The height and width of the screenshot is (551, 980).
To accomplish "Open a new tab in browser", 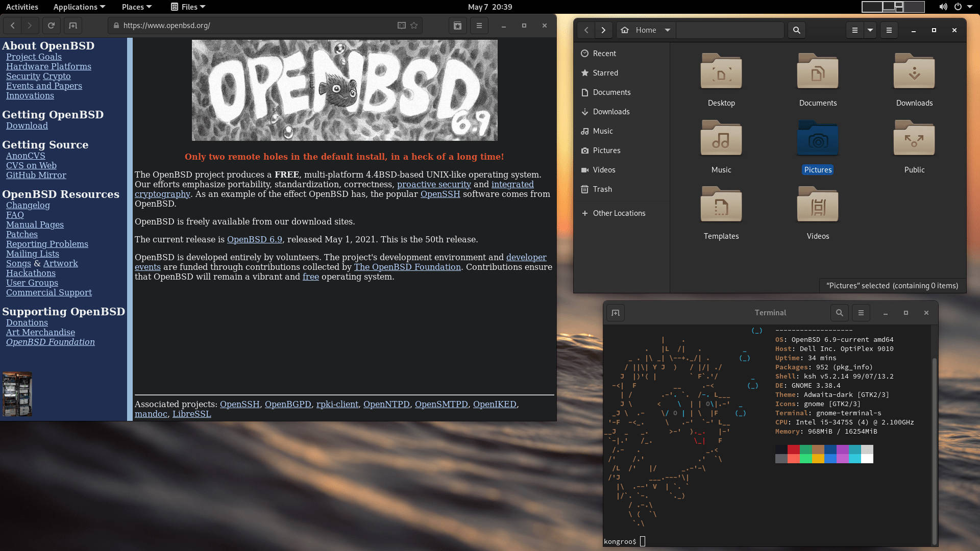I will [x=73, y=26].
